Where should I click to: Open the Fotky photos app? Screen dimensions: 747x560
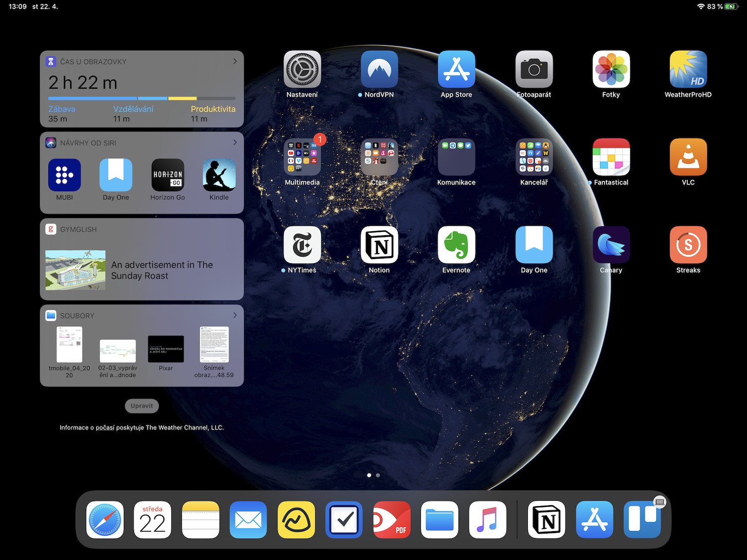click(x=611, y=69)
